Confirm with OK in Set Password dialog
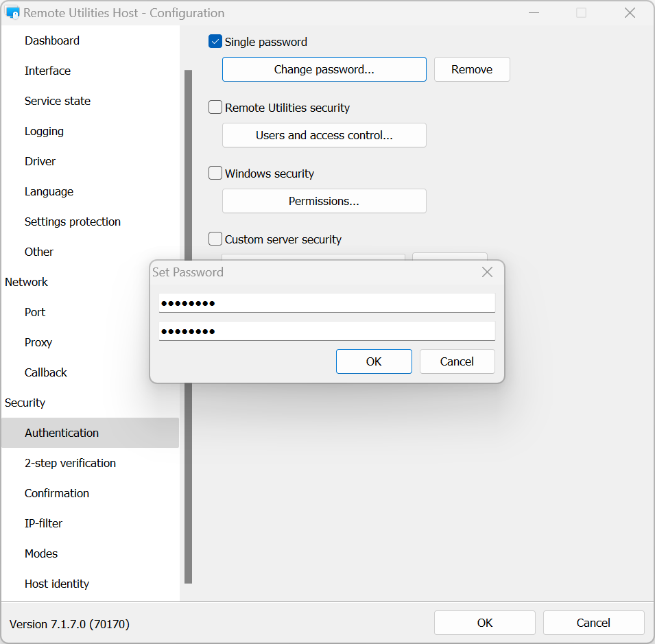This screenshot has width=655, height=644. coord(374,361)
